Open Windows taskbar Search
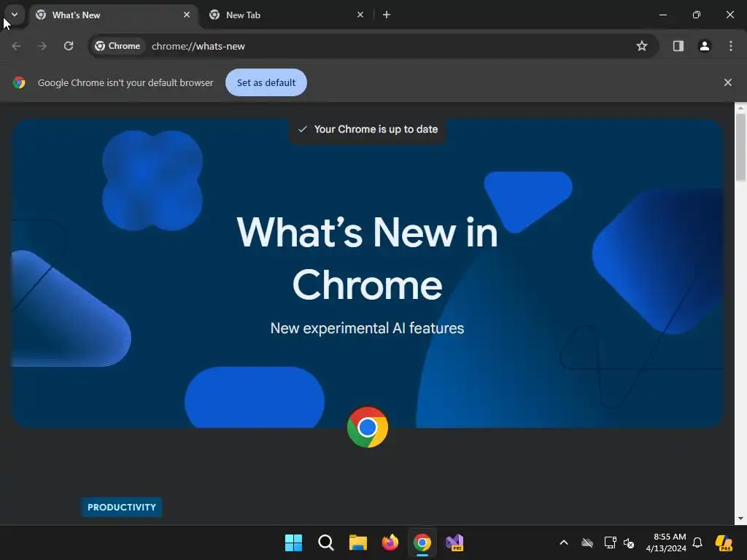747x560 pixels. coord(326,542)
